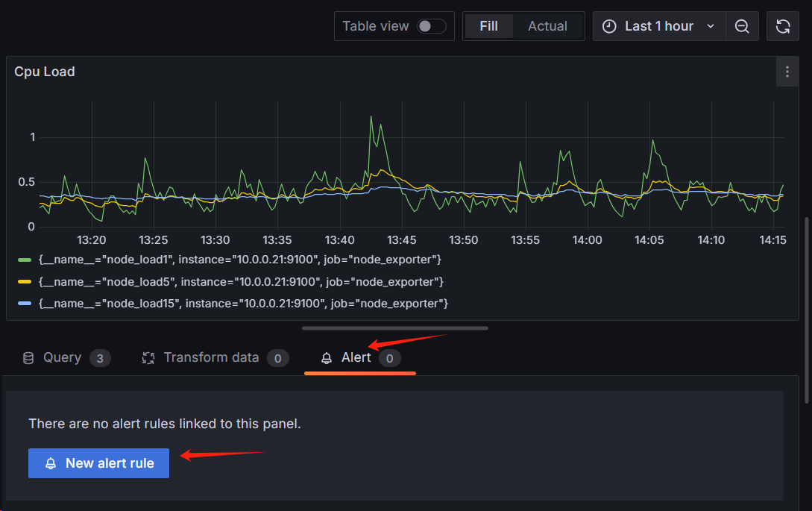Open the Transform data tab
Image resolution: width=812 pixels, height=511 pixels.
[x=211, y=358]
